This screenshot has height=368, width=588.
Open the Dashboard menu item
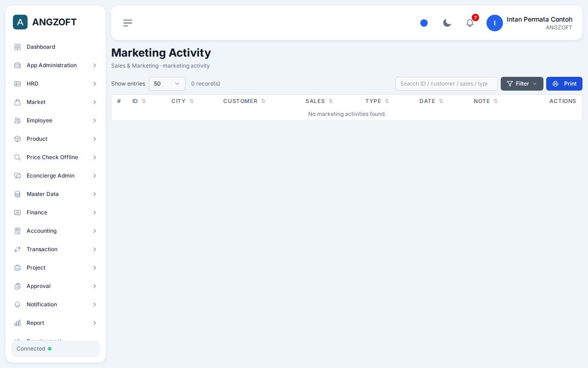(56, 47)
